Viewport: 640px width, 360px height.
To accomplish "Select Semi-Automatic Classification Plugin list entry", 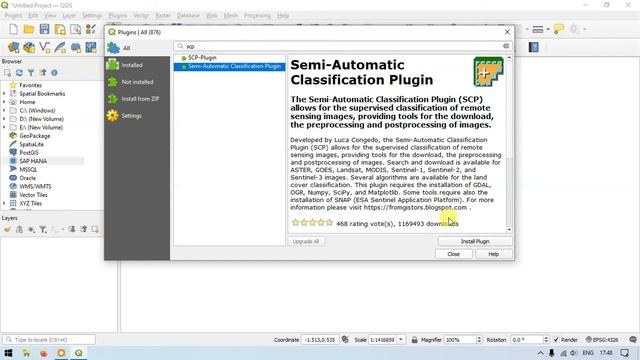I will [229, 67].
